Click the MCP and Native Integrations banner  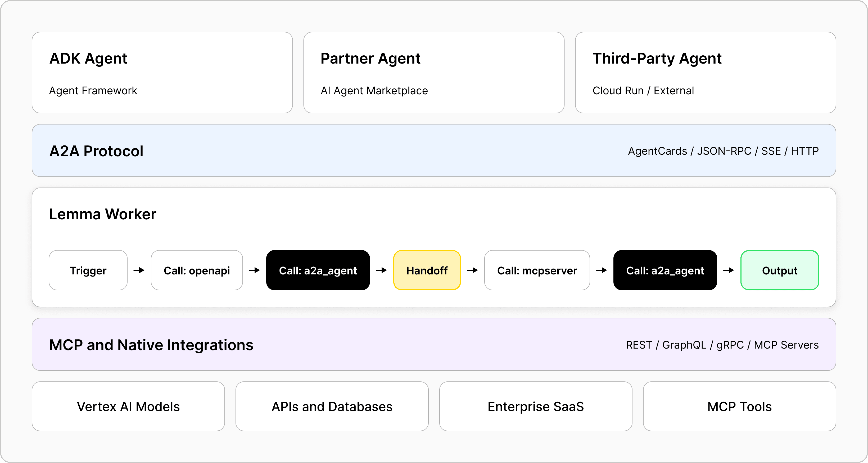coord(434,345)
